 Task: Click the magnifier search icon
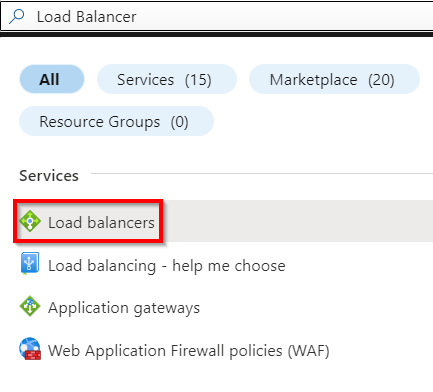[16, 16]
